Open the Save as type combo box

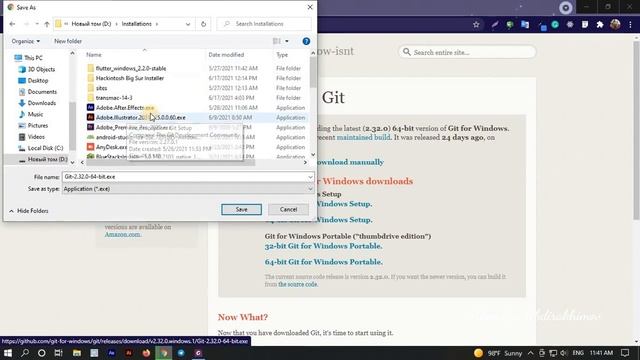click(x=188, y=189)
